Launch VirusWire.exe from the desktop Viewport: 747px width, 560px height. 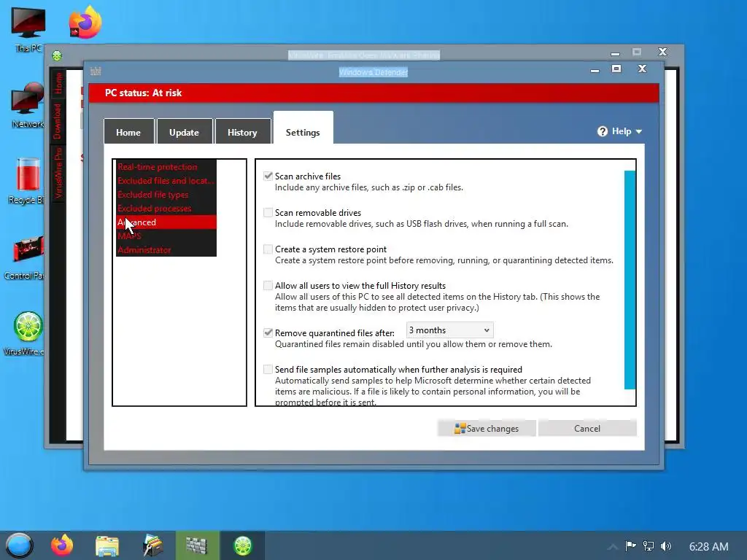pos(26,333)
